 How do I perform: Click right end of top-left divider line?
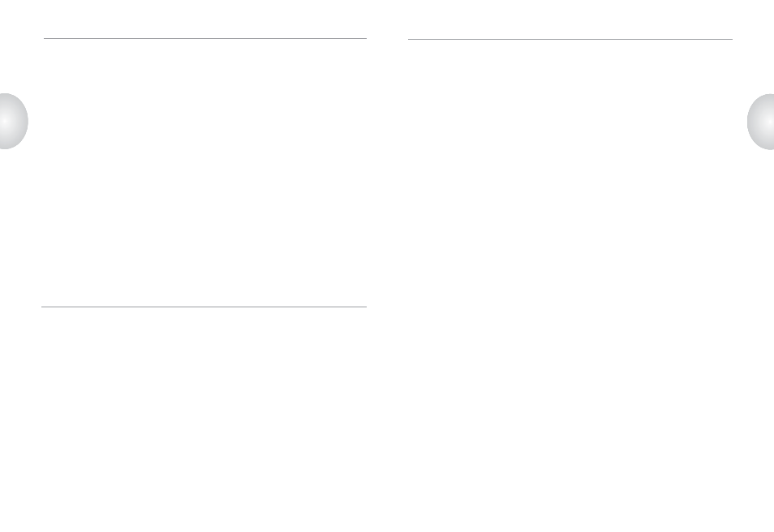click(x=365, y=38)
